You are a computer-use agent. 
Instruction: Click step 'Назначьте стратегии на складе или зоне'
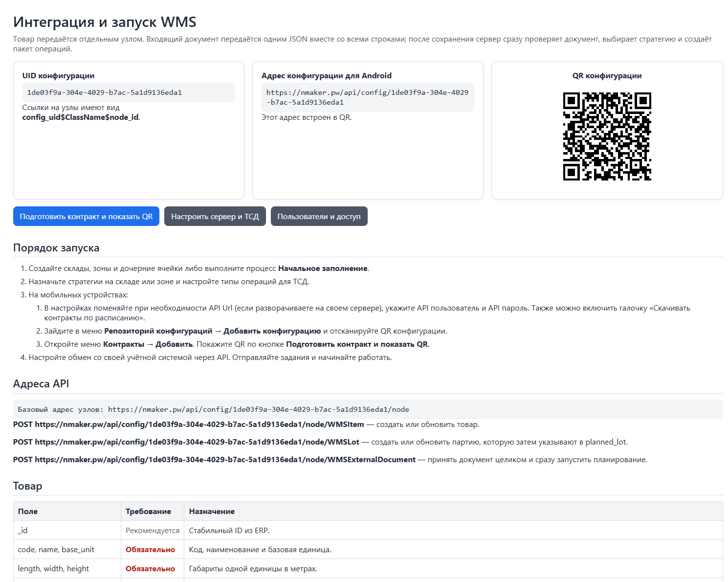pos(169,282)
